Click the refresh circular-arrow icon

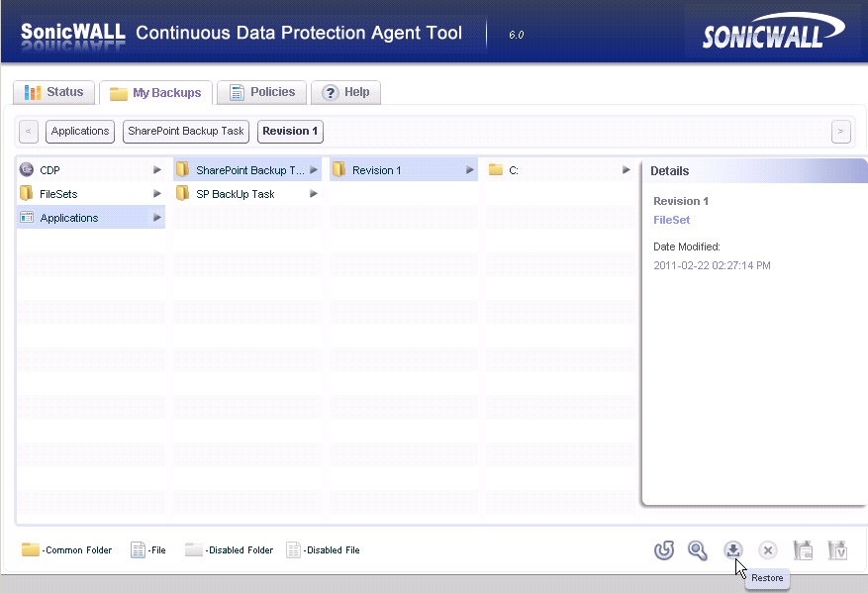[x=664, y=549]
